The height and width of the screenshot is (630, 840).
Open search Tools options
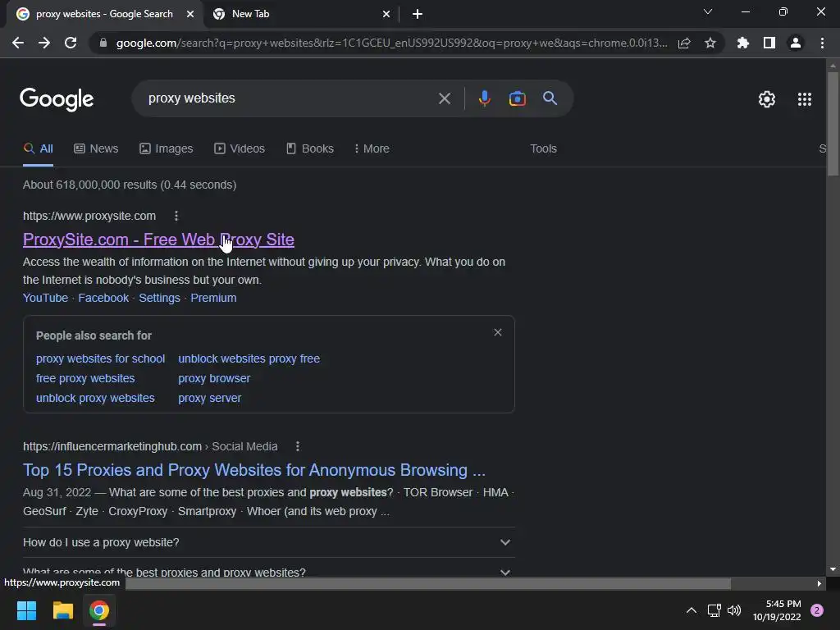[543, 148]
